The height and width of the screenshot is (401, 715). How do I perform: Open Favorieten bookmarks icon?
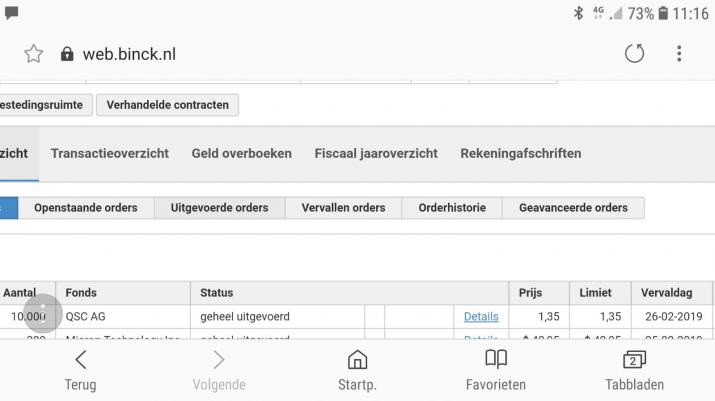click(x=496, y=368)
